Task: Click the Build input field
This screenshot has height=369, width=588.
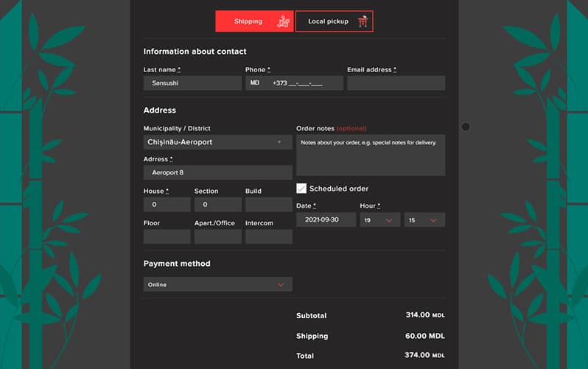Action: coord(269,205)
